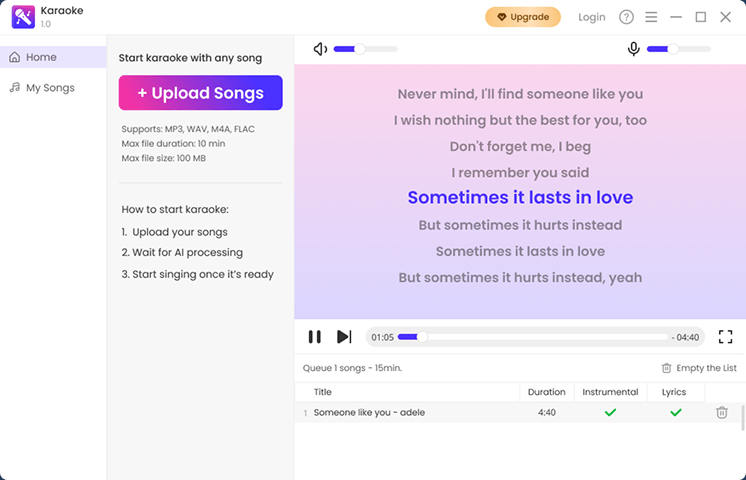Adjust the music volume slider
746x480 pixels.
coord(365,49)
